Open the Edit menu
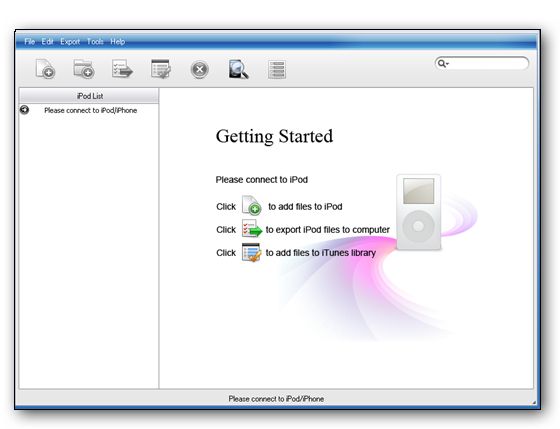560x429 pixels. coord(47,41)
